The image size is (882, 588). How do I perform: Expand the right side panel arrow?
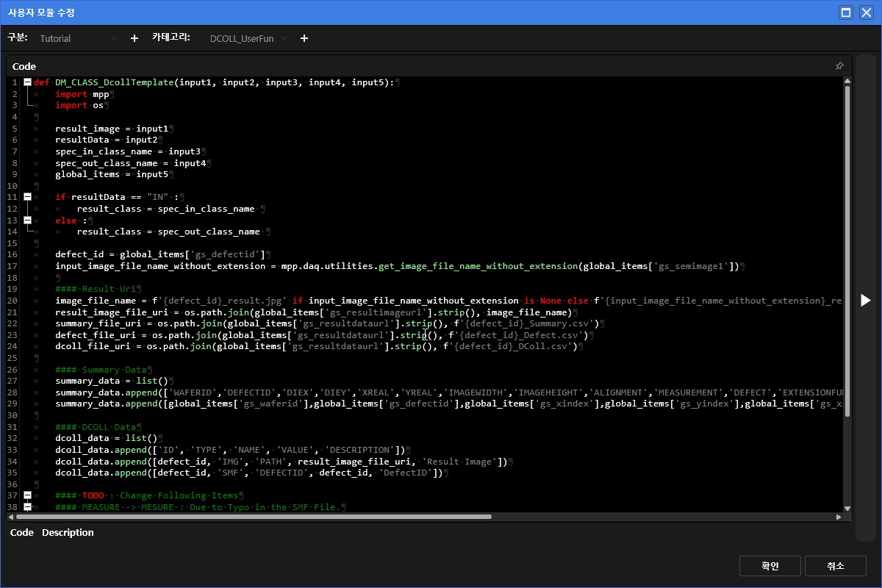[x=865, y=300]
